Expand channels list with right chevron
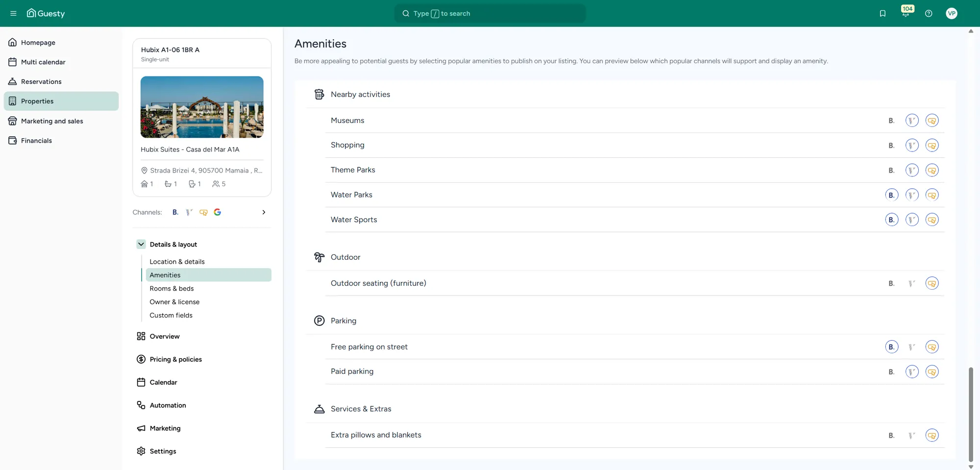This screenshot has width=980, height=470. click(264, 212)
